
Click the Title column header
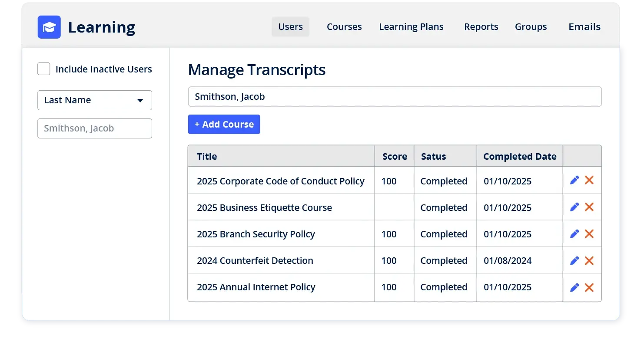point(207,156)
